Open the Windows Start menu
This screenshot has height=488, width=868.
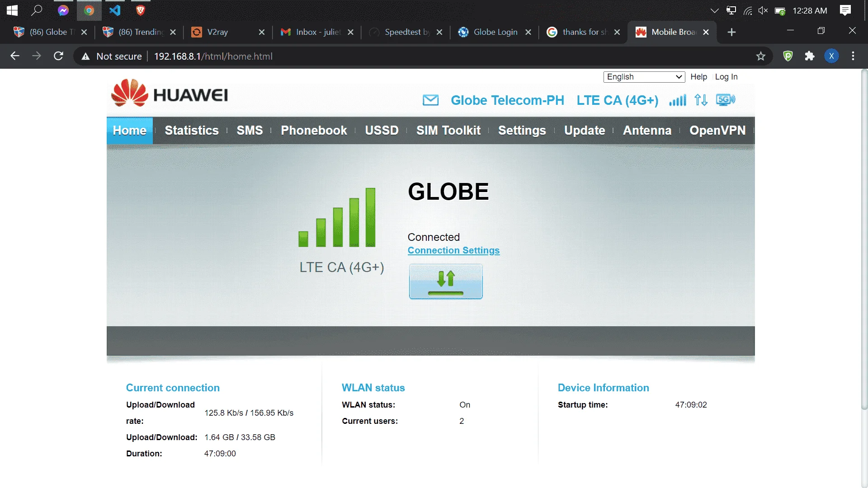click(x=12, y=10)
